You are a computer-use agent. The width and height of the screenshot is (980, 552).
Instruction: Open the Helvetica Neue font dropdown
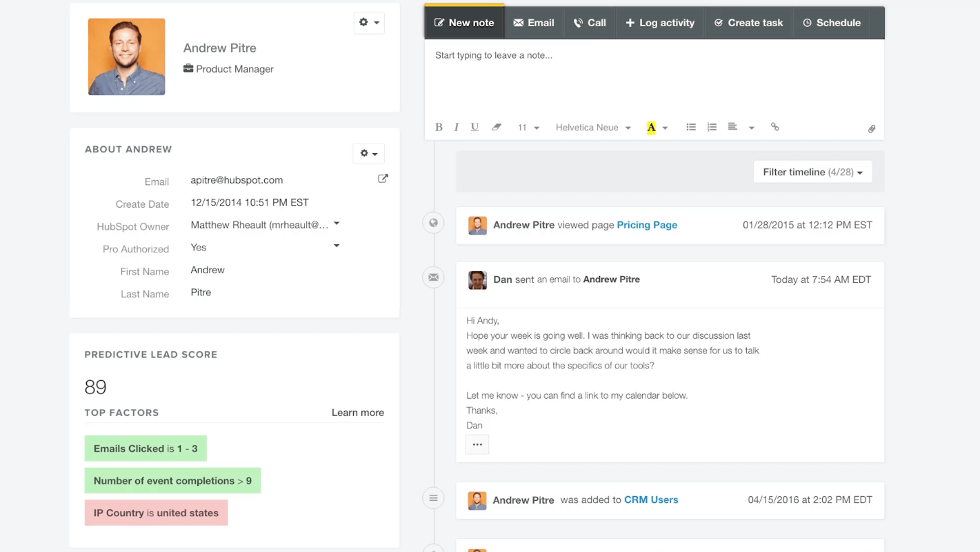click(593, 128)
